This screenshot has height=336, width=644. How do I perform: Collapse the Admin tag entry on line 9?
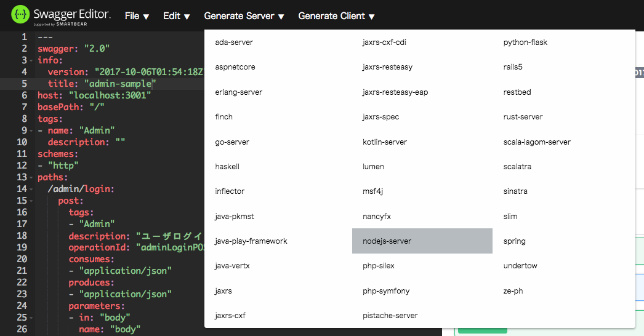click(x=31, y=131)
